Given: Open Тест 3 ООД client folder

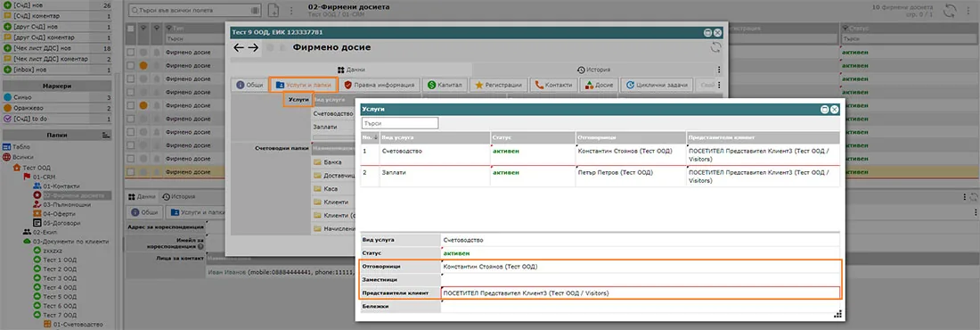Looking at the screenshot, I should click(55, 278).
